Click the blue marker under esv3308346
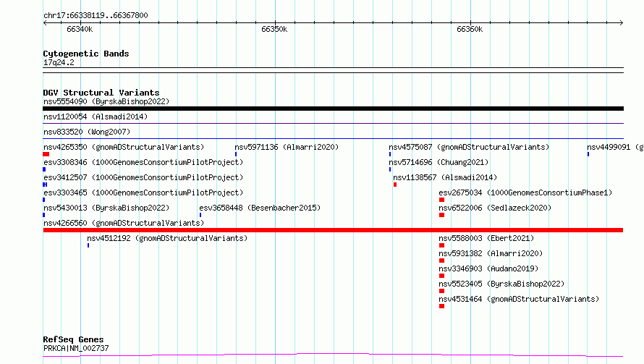Screen dimensions: 644x364 pyautogui.click(x=44, y=169)
